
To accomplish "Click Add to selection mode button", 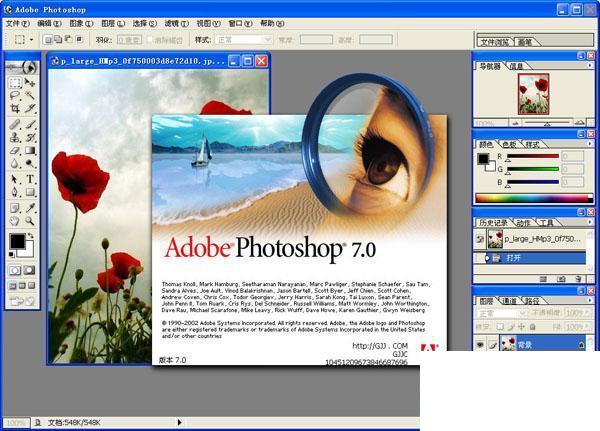I will 58,39.
